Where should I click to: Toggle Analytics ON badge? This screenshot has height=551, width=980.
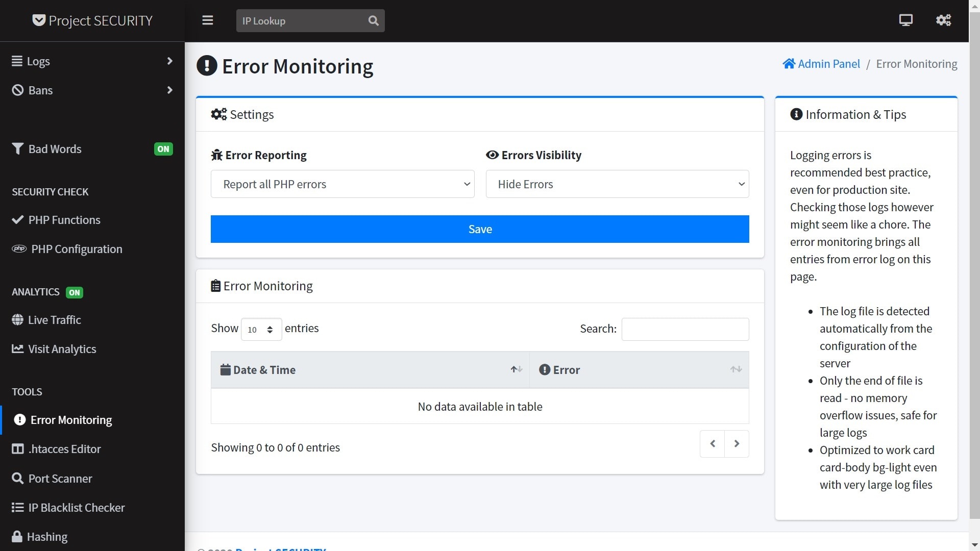coord(75,292)
